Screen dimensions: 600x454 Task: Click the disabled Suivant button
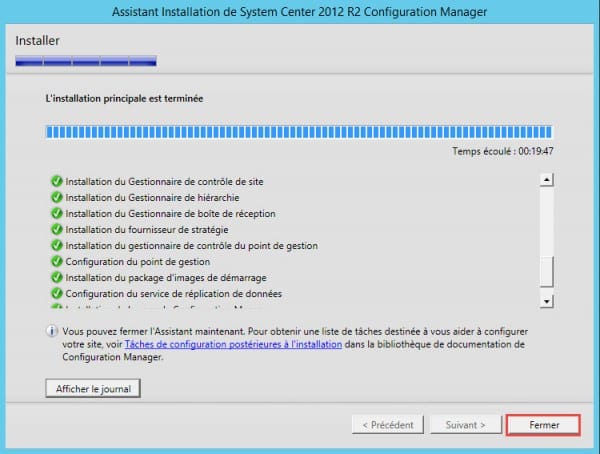(x=465, y=425)
